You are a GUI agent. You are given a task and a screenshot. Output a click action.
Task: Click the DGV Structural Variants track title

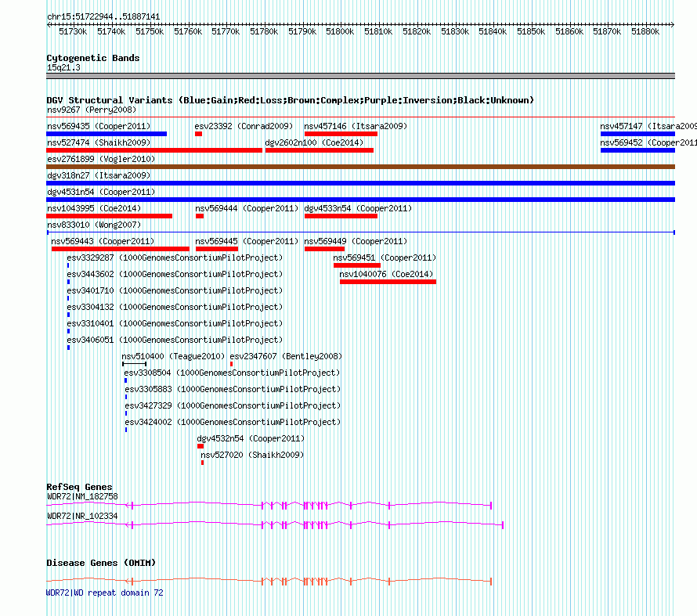(291, 100)
